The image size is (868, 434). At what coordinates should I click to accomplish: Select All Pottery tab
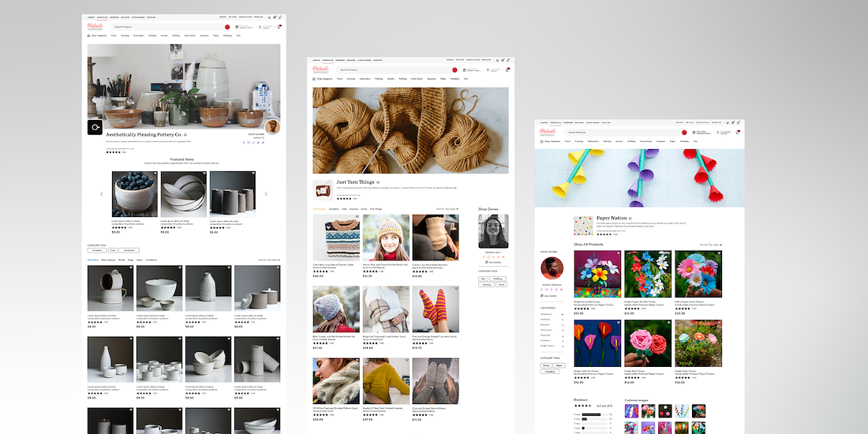[x=93, y=260]
